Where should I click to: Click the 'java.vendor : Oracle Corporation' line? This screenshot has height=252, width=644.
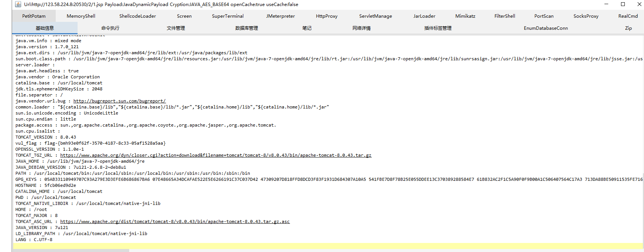tap(58, 77)
